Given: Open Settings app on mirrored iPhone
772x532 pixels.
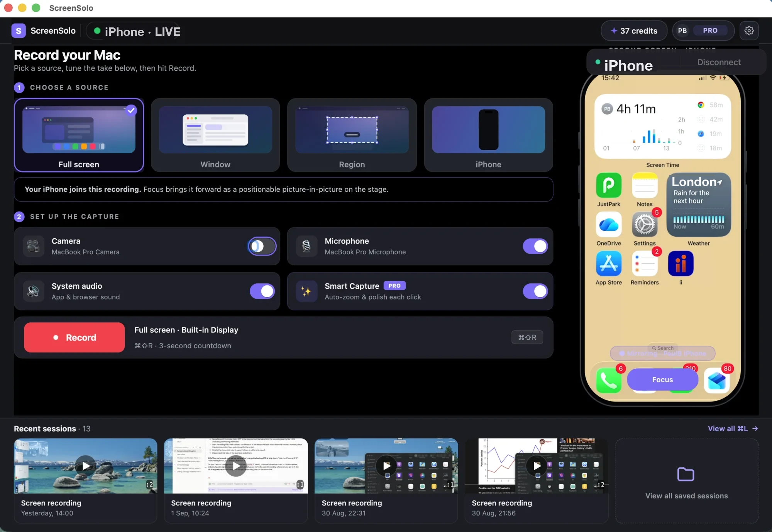Looking at the screenshot, I should (645, 224).
